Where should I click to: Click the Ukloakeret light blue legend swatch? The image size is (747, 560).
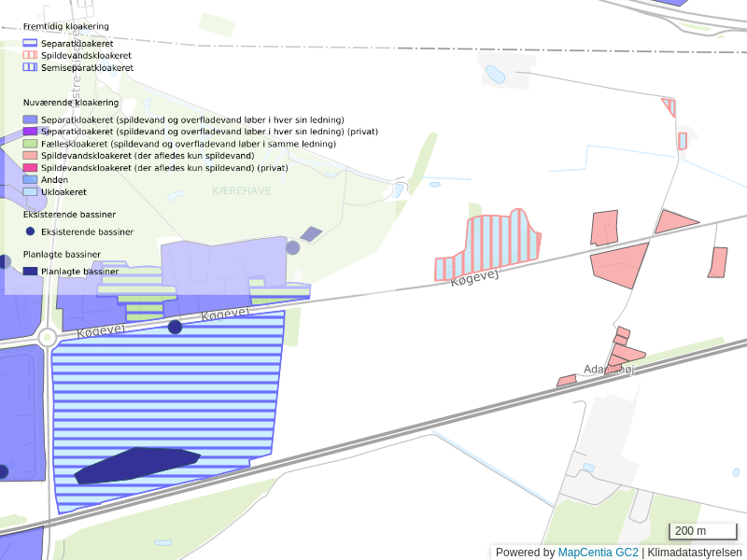30,191
